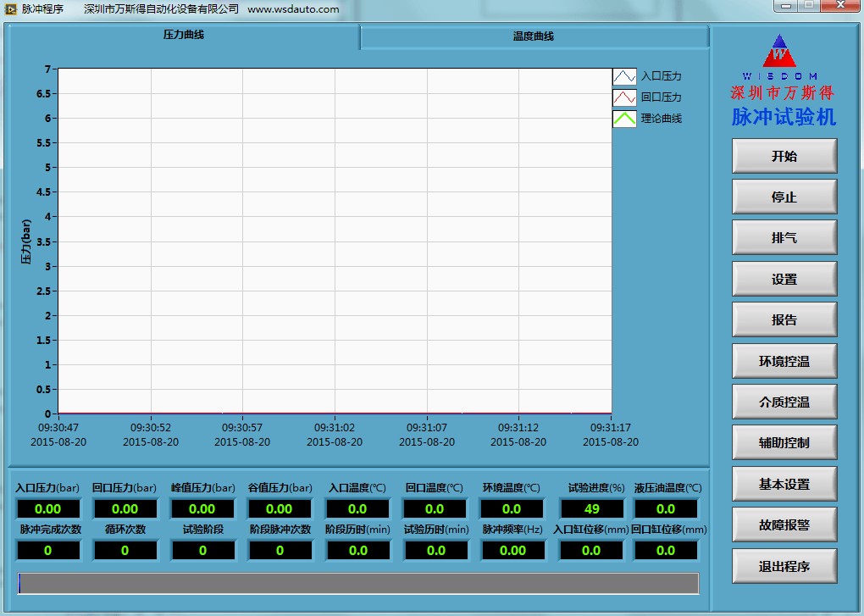864x616 pixels.
Task: Open 环境控温 controls
Action: click(x=784, y=361)
